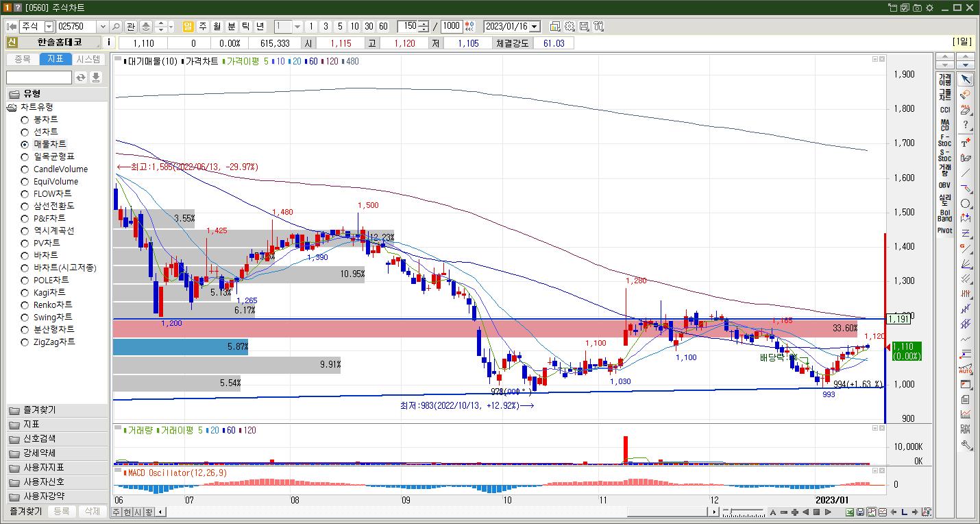The height and width of the screenshot is (524, 980).
Task: Click the floppy disk save icon at bottom
Action: click(861, 512)
